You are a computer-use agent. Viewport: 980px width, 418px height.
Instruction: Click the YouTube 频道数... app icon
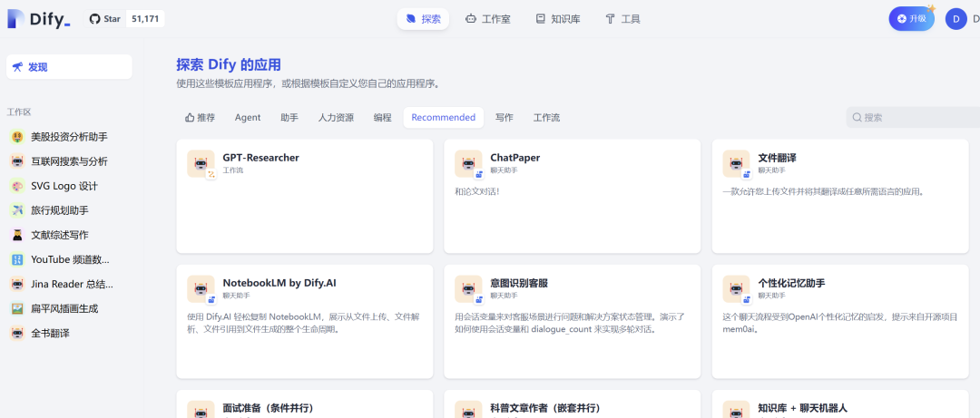coord(17,259)
